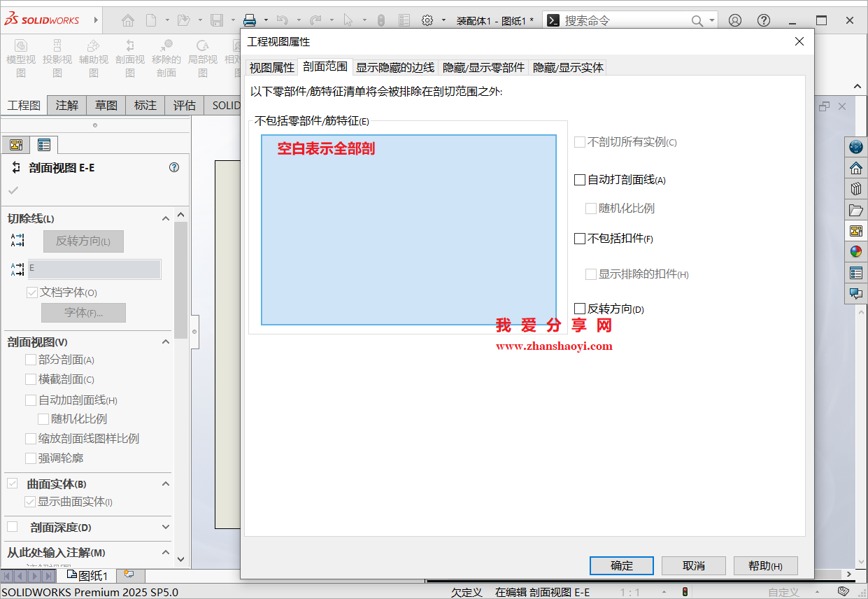The width and height of the screenshot is (868, 599).
Task: Click the 取消 button
Action: point(694,566)
